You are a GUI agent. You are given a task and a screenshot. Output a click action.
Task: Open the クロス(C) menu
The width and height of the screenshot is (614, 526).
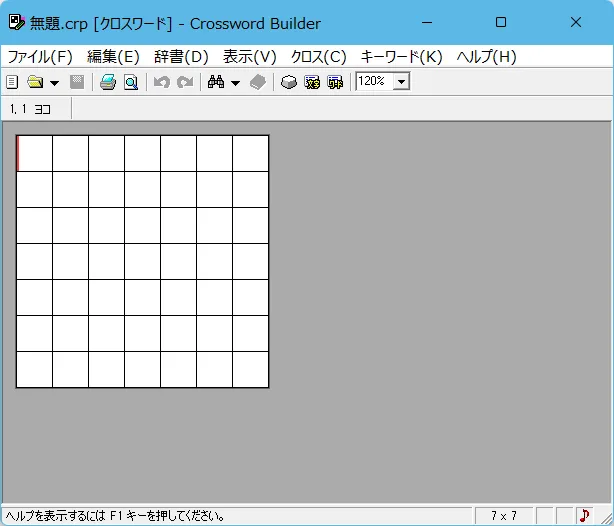coord(318,57)
